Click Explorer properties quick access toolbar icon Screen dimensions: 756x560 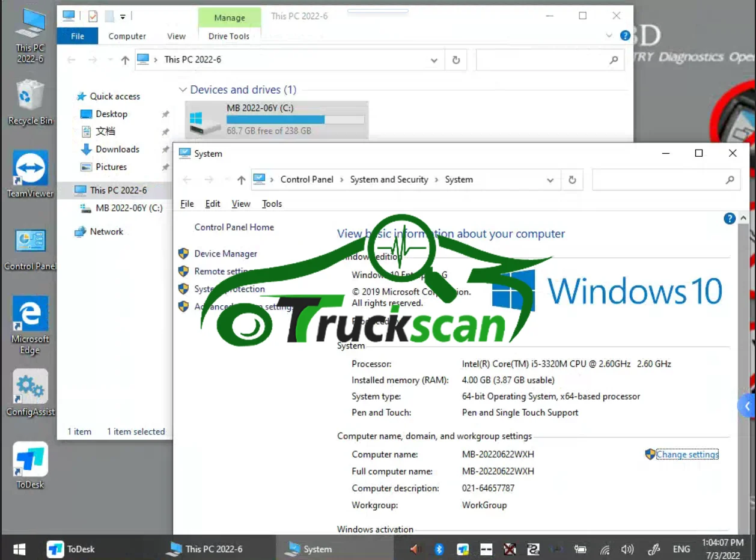[93, 16]
